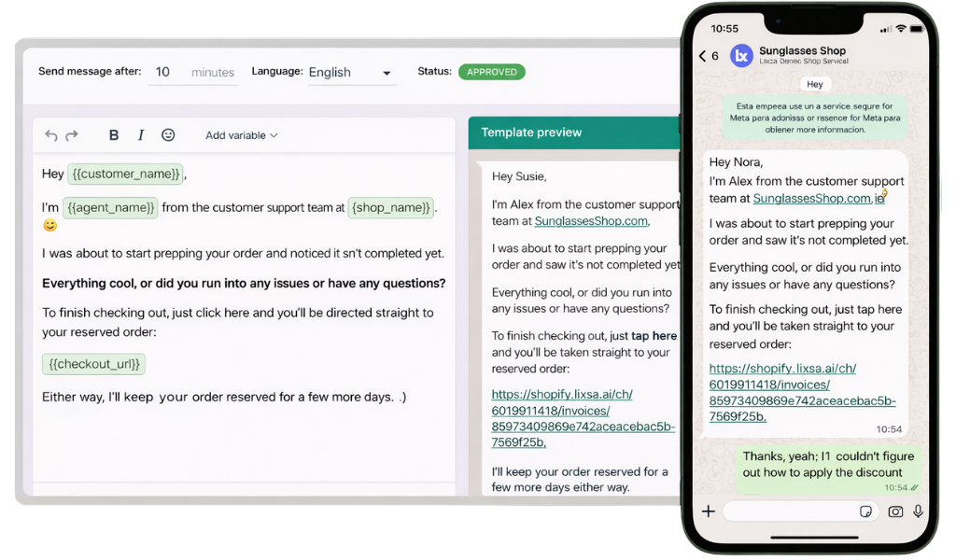Click the SunglassesShop.com link in preview
The height and width of the screenshot is (560, 956).
tap(591, 221)
